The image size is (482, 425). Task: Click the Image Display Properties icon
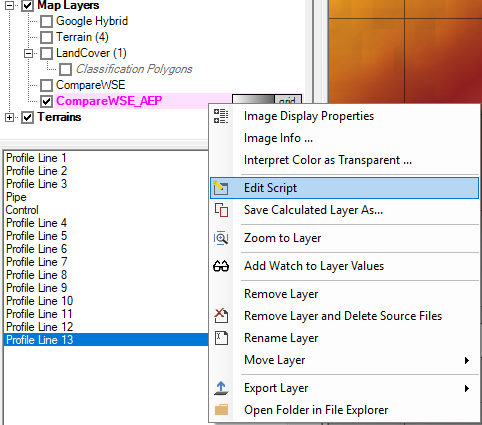221,116
